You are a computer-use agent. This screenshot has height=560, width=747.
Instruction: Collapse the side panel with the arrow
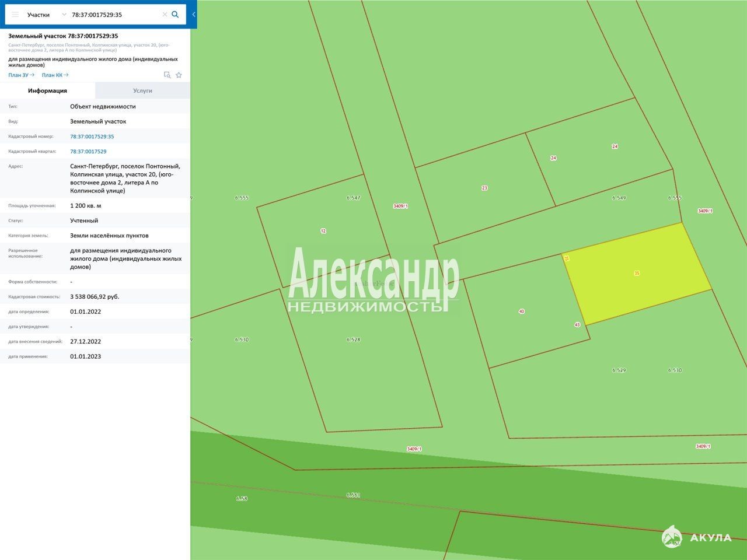point(194,15)
